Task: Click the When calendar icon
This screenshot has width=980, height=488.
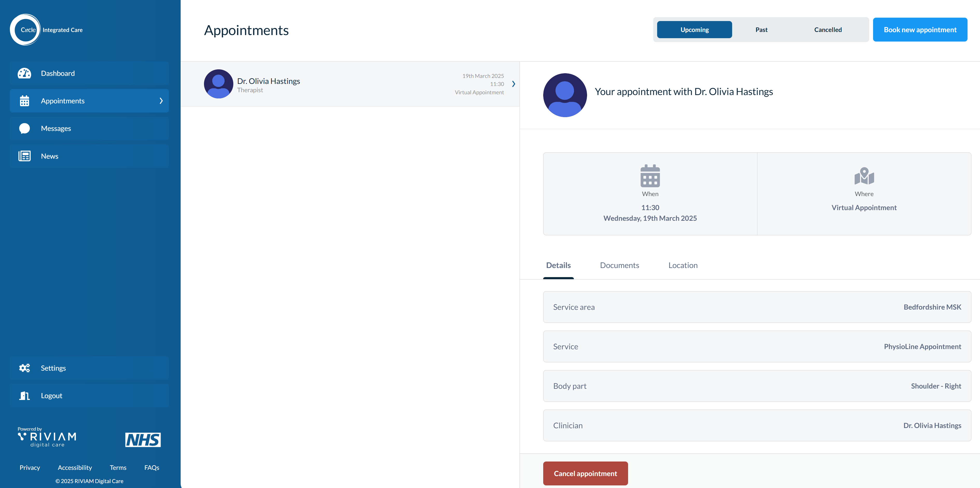Action: tap(650, 176)
